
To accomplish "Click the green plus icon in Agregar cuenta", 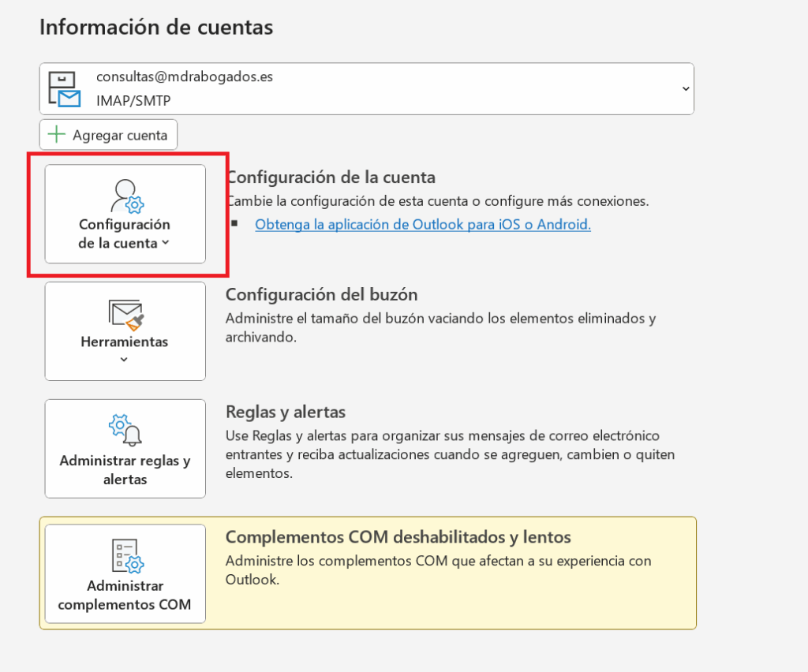I will [x=56, y=134].
